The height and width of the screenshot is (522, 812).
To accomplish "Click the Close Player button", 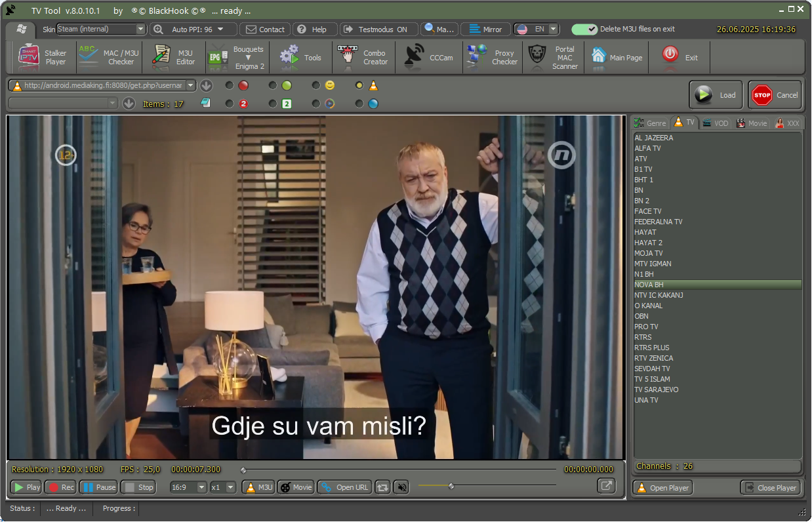I will tap(771, 487).
